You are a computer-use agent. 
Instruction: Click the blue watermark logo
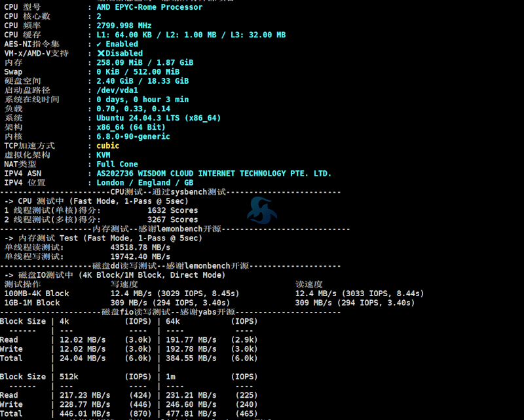[x=261, y=210]
